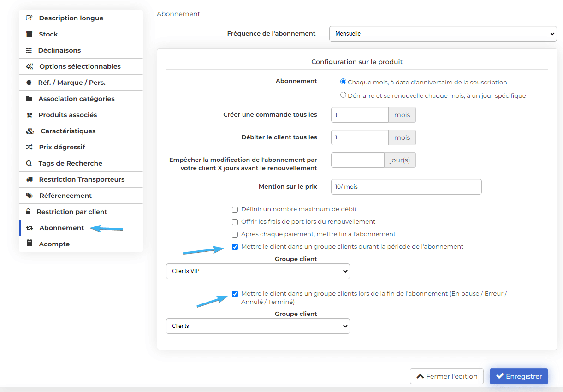Click the Caractéristiques cubes icon

click(x=30, y=131)
